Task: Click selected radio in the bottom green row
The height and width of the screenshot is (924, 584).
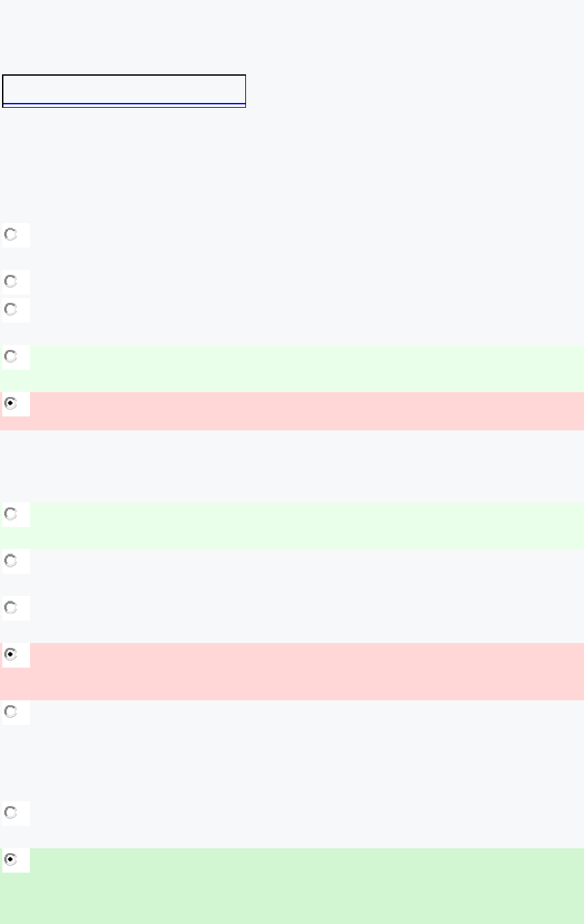Action: [11, 860]
